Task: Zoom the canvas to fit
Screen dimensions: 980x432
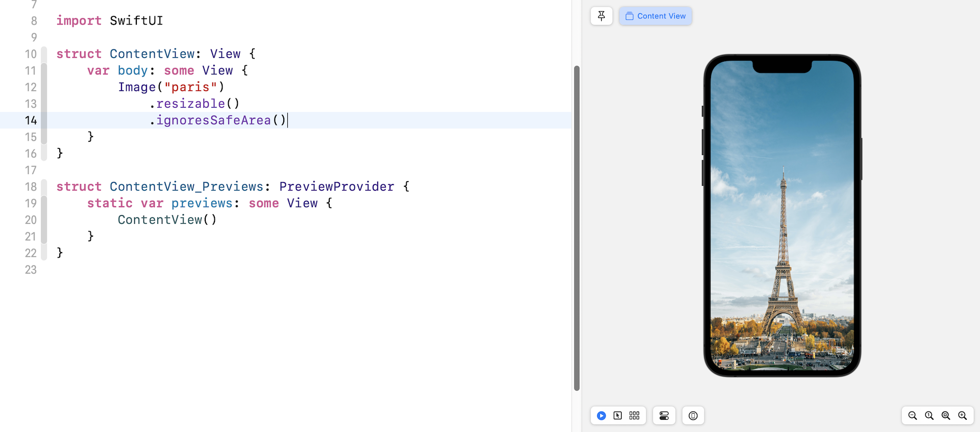Action: tap(946, 416)
